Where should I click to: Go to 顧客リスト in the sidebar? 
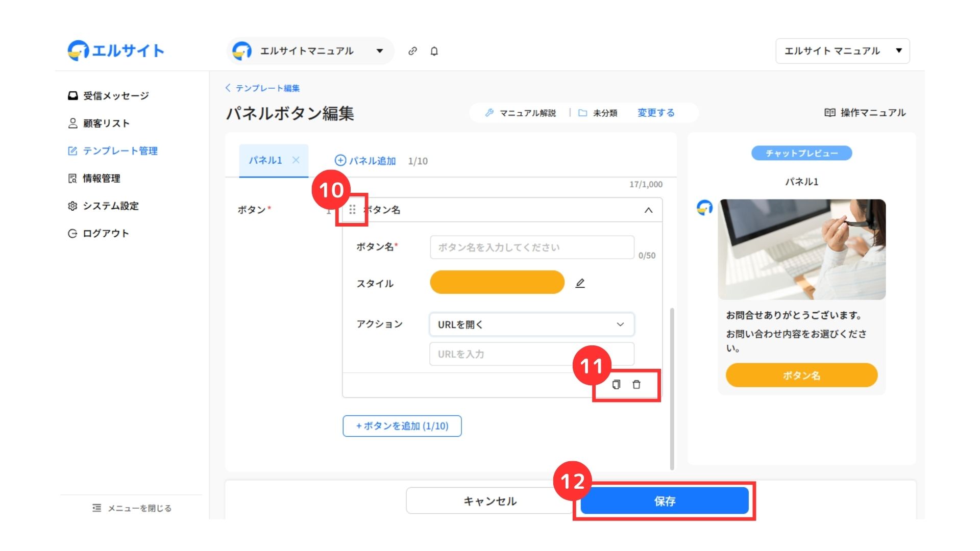tap(106, 123)
